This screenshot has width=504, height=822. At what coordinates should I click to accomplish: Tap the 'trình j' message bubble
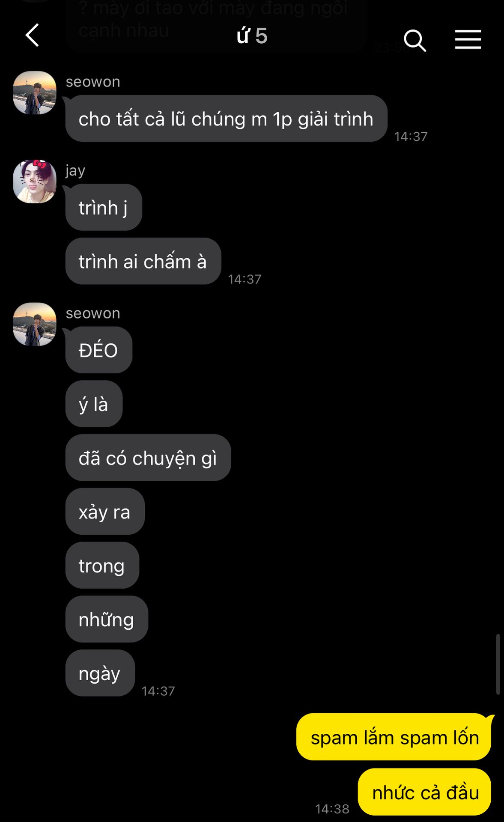pos(104,207)
